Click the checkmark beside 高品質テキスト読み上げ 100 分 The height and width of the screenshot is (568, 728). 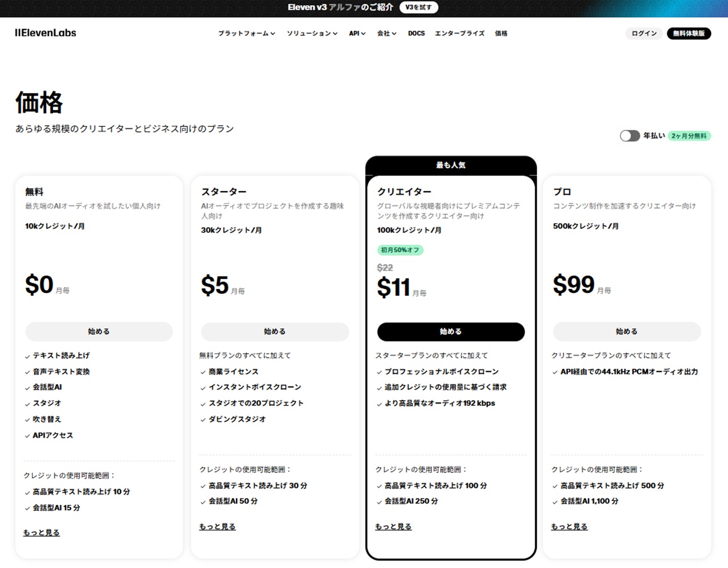pos(379,487)
